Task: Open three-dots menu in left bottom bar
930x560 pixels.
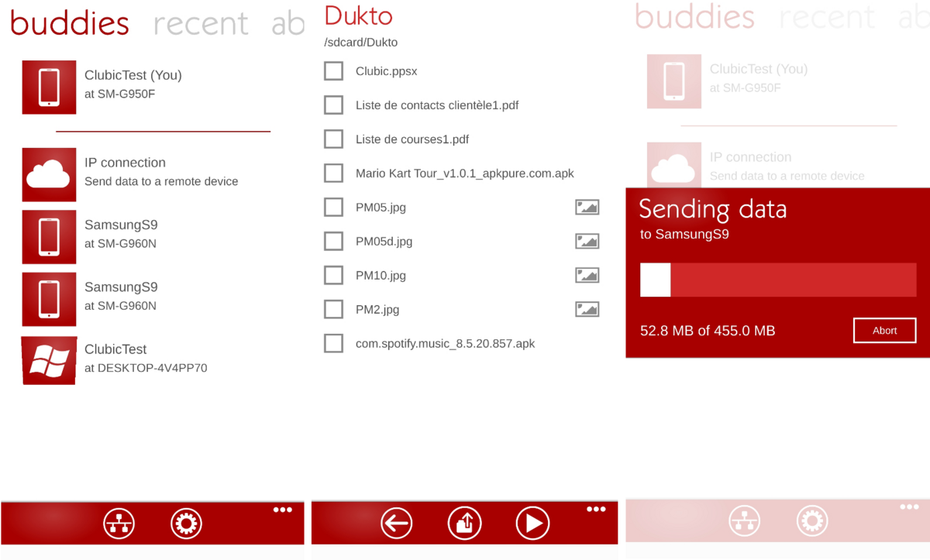Action: 283,510
